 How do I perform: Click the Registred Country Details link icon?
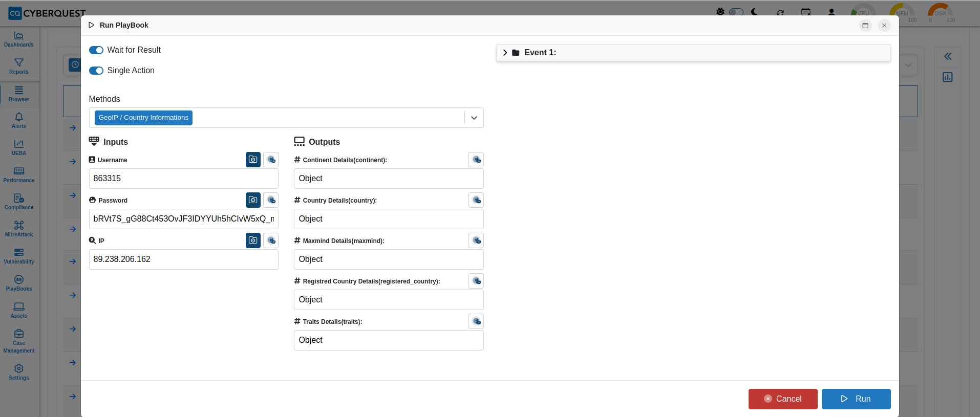coord(476,281)
